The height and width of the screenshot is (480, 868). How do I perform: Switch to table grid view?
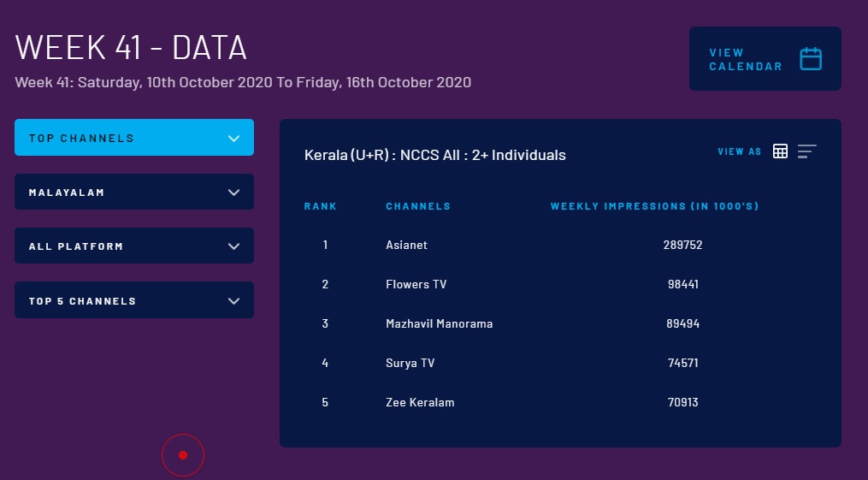(780, 151)
